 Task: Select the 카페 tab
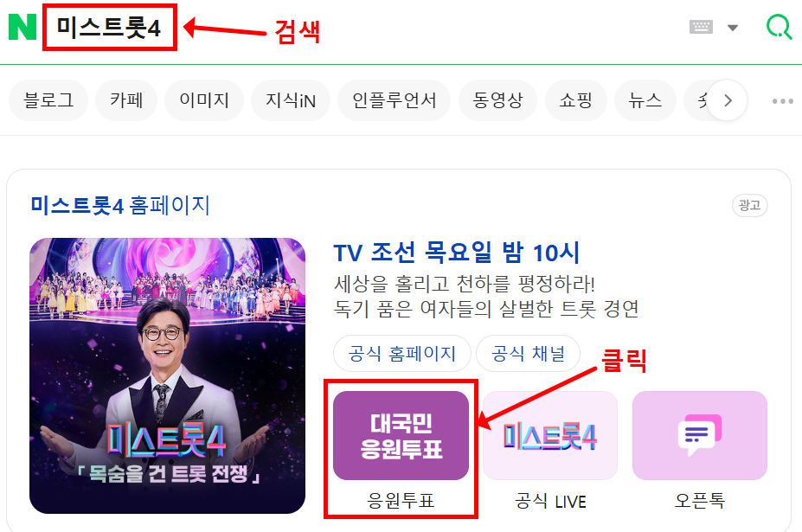coord(126,100)
